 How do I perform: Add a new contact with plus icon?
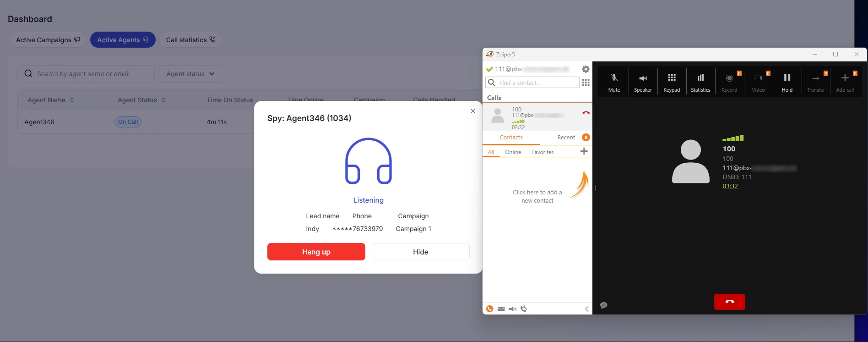584,151
